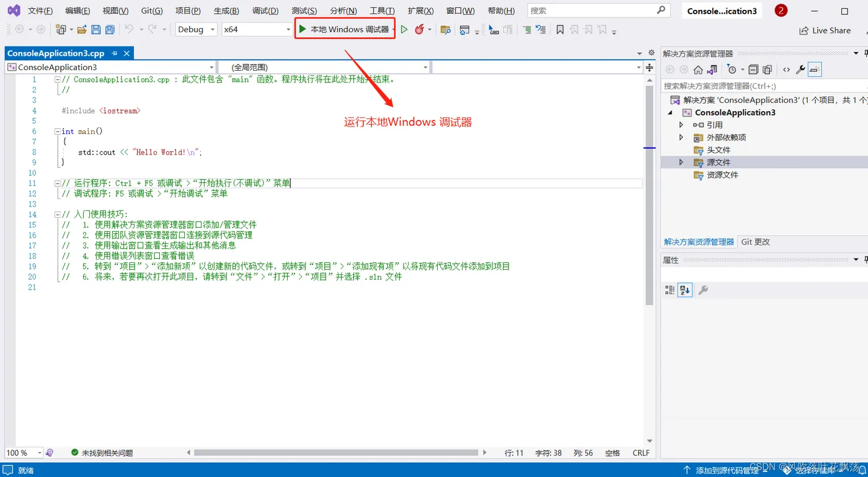The height and width of the screenshot is (477, 868).
Task: Click the pending changes filter clock icon
Action: (x=732, y=69)
